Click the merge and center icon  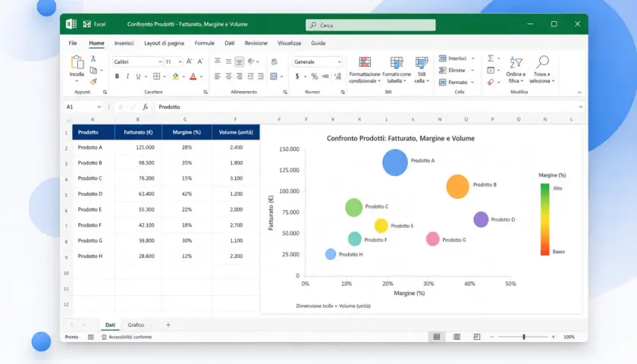pyautogui.click(x=274, y=77)
